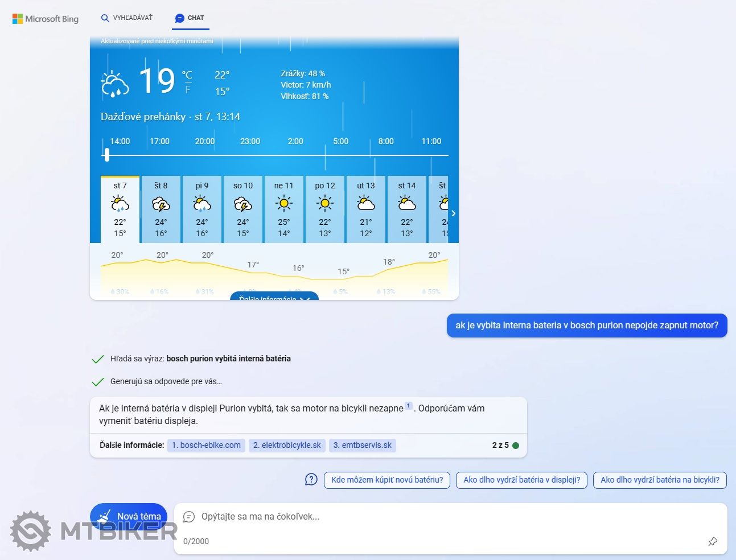Click the Microsoft Bing logo
The height and width of the screenshot is (560, 736).
point(46,19)
